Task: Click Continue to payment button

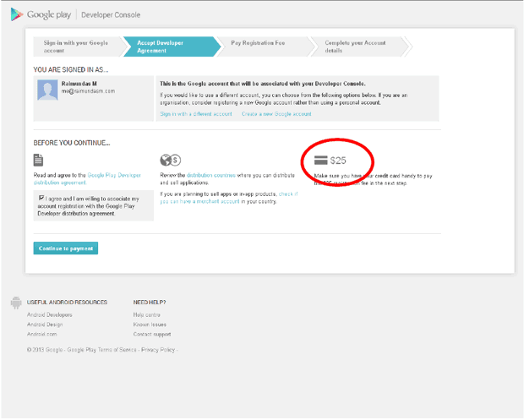Action: coord(66,248)
